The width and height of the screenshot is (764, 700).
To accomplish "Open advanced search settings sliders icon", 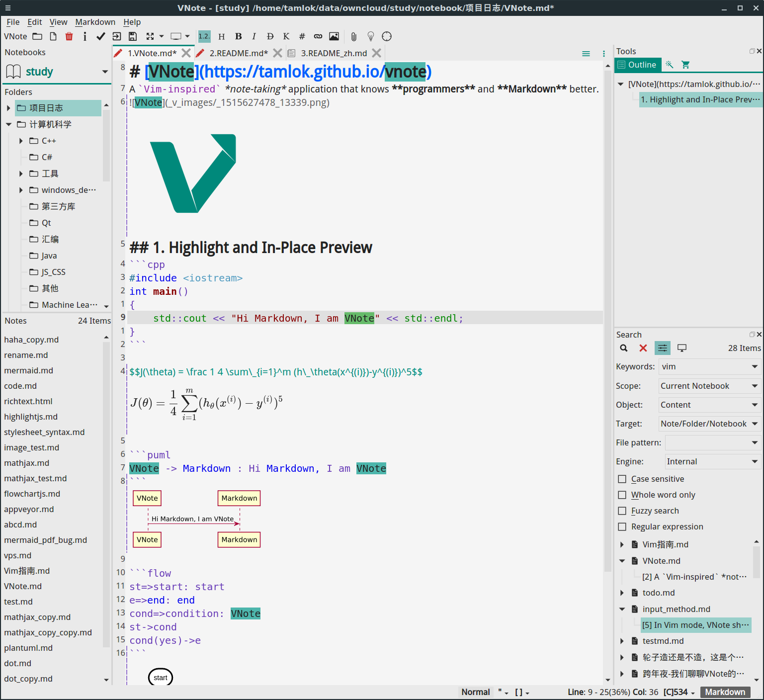I will pyautogui.click(x=663, y=348).
